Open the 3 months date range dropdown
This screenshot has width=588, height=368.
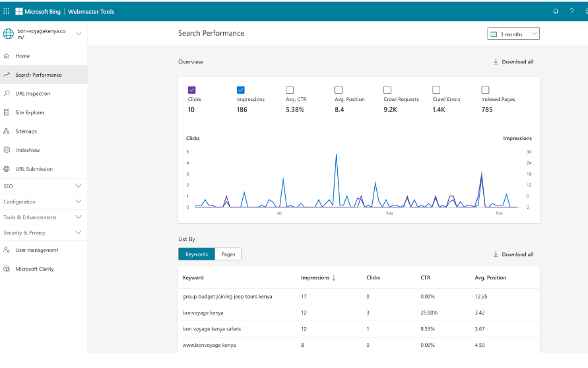point(513,34)
